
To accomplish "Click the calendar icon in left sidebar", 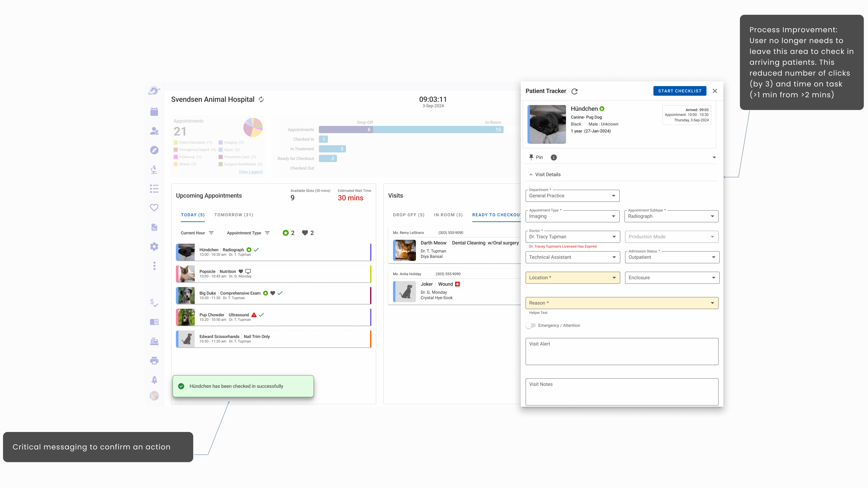I will (154, 111).
